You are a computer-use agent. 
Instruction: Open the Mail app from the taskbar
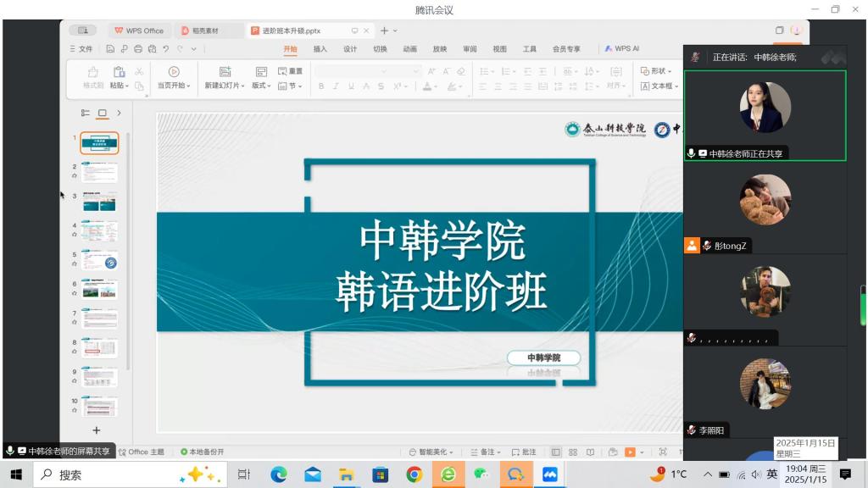point(313,474)
